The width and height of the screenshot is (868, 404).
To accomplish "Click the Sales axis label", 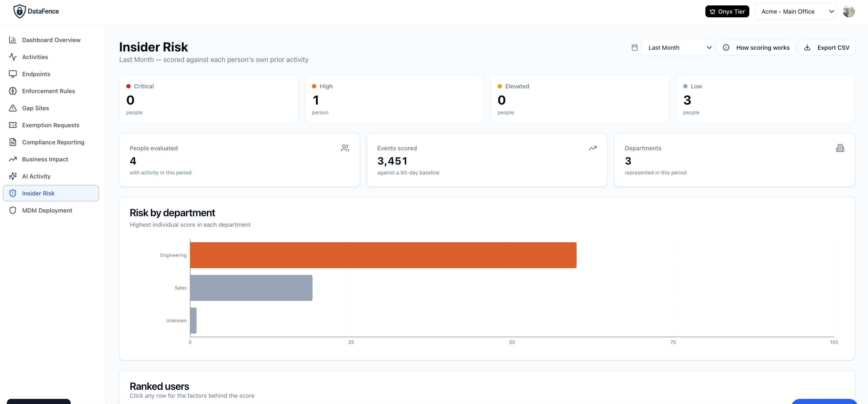I will pyautogui.click(x=181, y=288).
